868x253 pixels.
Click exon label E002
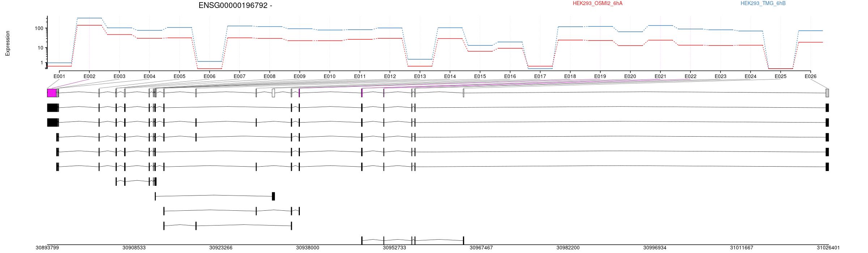pos(89,76)
